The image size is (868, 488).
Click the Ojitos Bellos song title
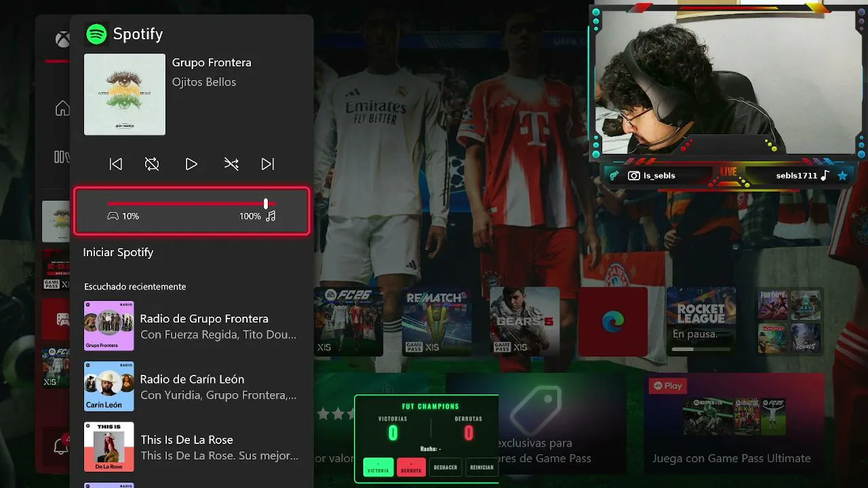(204, 82)
